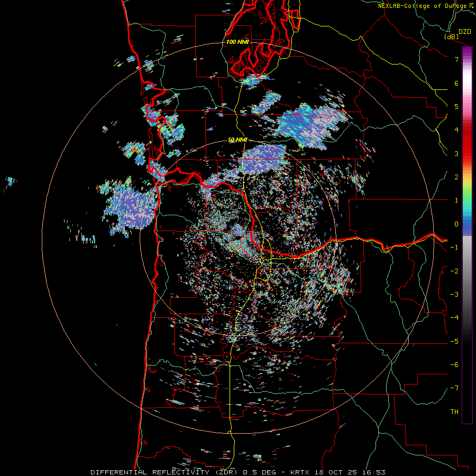Click the [dB] unit label

coord(452,36)
